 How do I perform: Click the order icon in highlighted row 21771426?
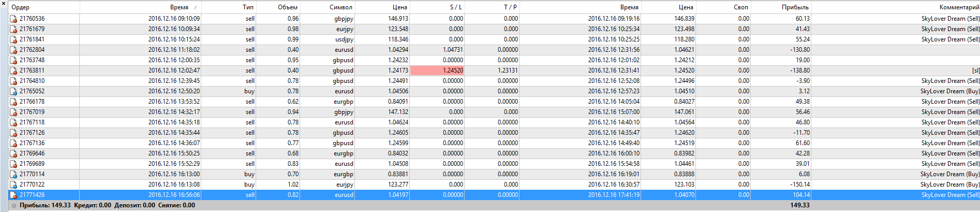tap(13, 195)
